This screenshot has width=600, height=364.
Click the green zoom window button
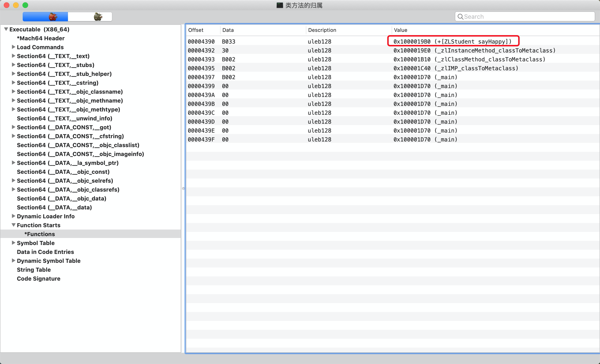point(25,5)
